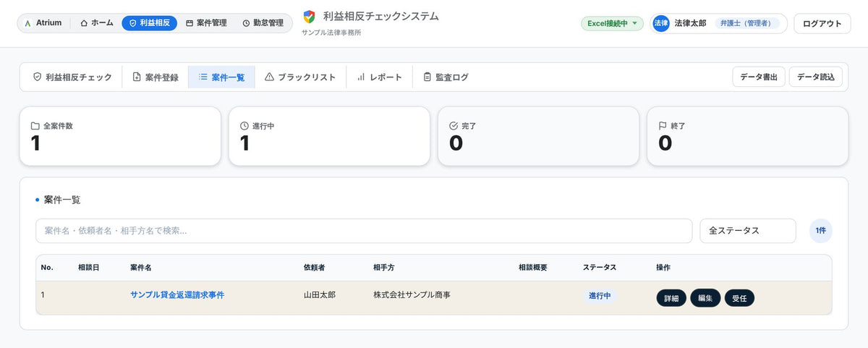
Task: Click the 相手方 column header
Action: coord(383,268)
